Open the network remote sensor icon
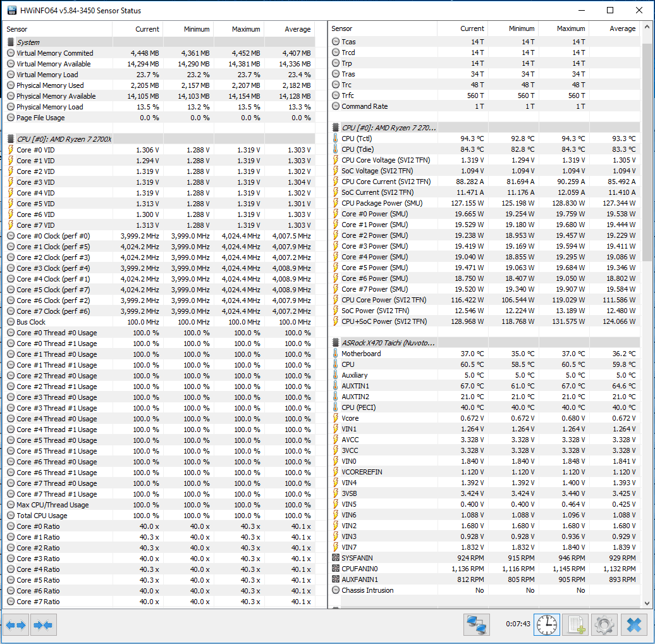Screen dimensions: 655x644 click(477, 625)
